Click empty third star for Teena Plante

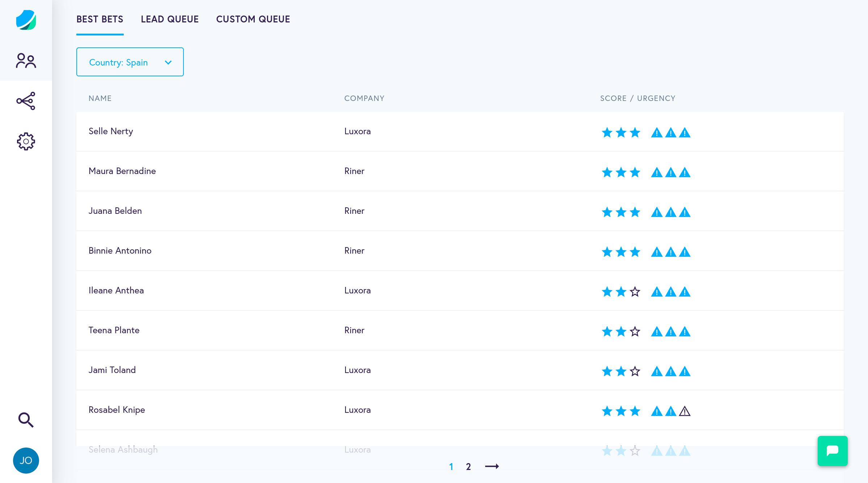pos(635,331)
